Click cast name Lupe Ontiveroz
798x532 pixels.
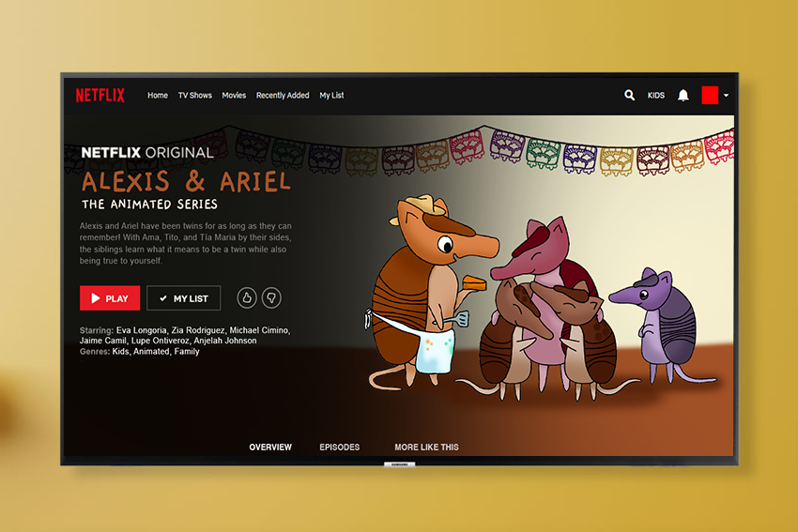click(x=161, y=341)
